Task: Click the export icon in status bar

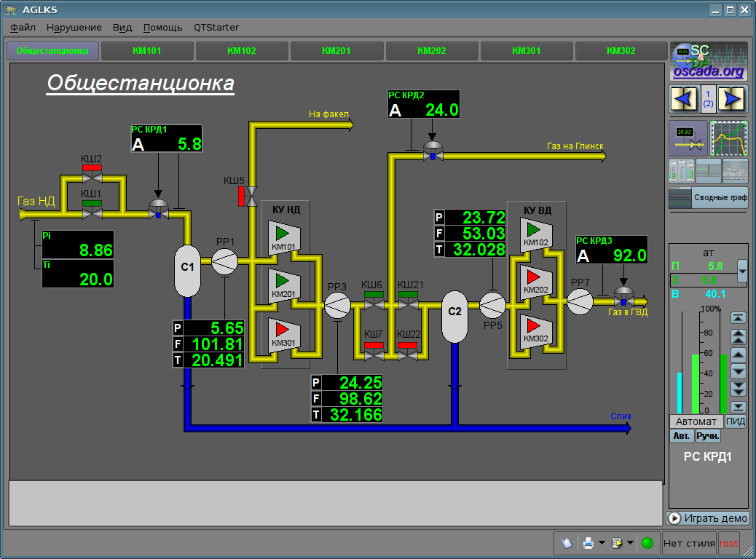Action: coord(617,543)
